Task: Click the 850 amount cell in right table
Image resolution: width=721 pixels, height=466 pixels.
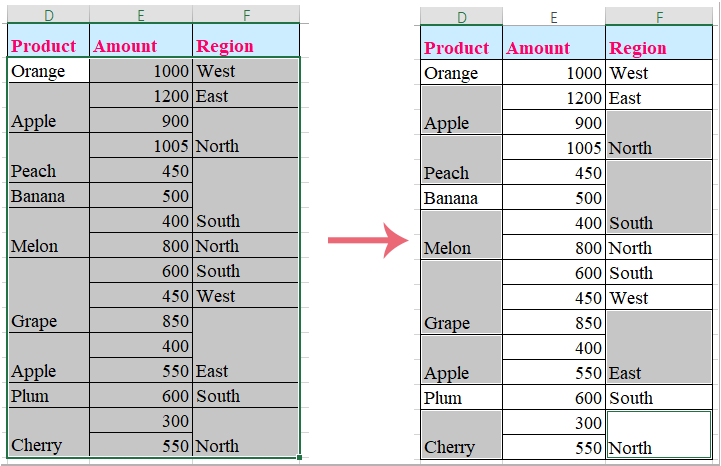Action: 554,323
